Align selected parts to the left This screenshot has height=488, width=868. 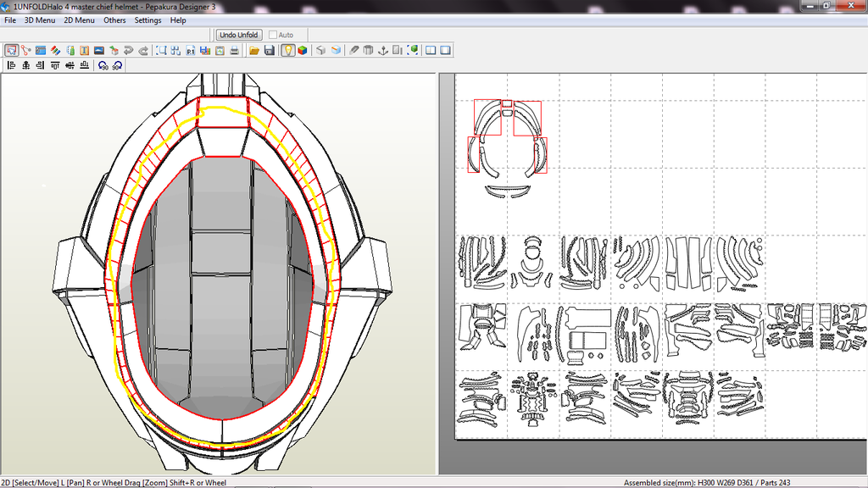[x=11, y=65]
